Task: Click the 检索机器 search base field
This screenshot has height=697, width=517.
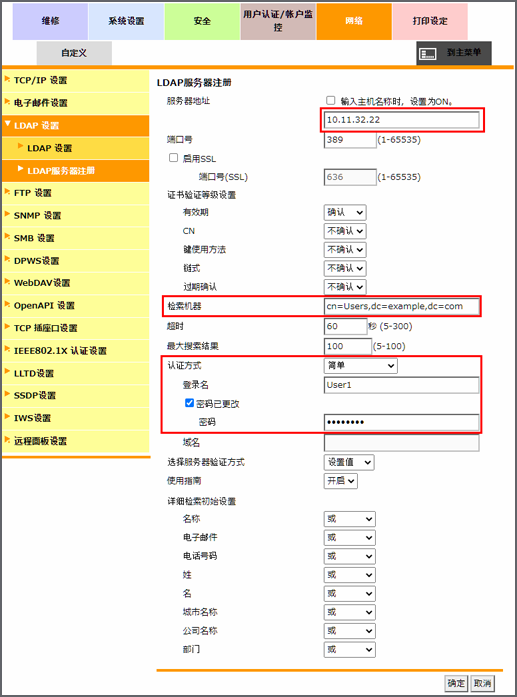Action: coord(402,306)
